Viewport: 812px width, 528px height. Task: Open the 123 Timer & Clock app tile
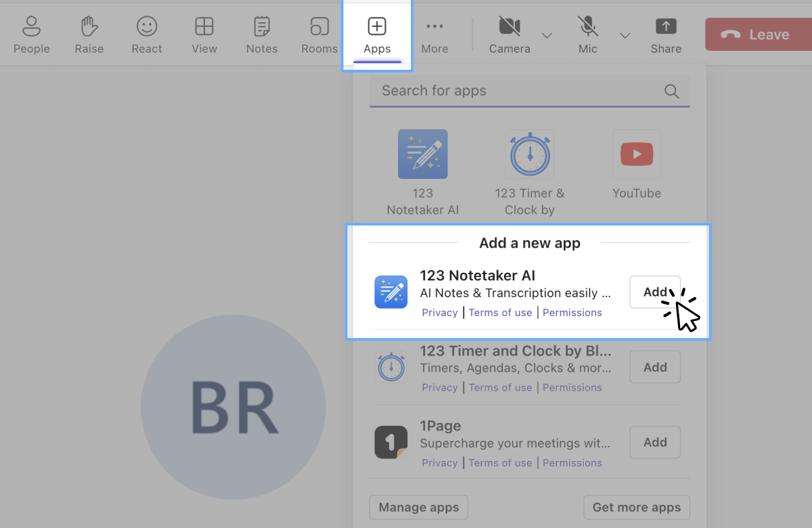530,173
